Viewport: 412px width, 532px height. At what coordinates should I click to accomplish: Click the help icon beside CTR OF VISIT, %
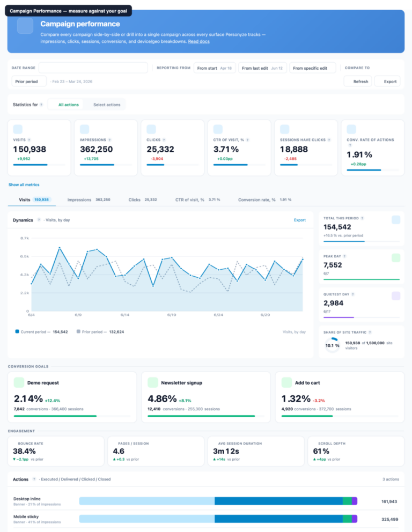pos(247,140)
